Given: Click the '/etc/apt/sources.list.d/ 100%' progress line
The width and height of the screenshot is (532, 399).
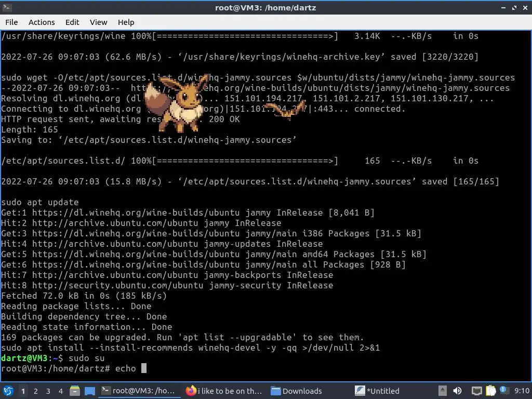Looking at the screenshot, I should (x=240, y=161).
